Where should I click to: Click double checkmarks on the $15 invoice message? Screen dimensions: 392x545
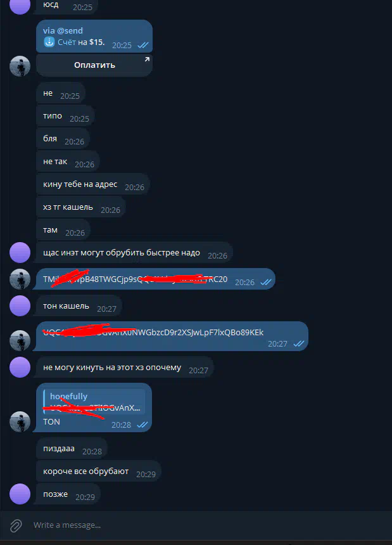pyautogui.click(x=143, y=45)
